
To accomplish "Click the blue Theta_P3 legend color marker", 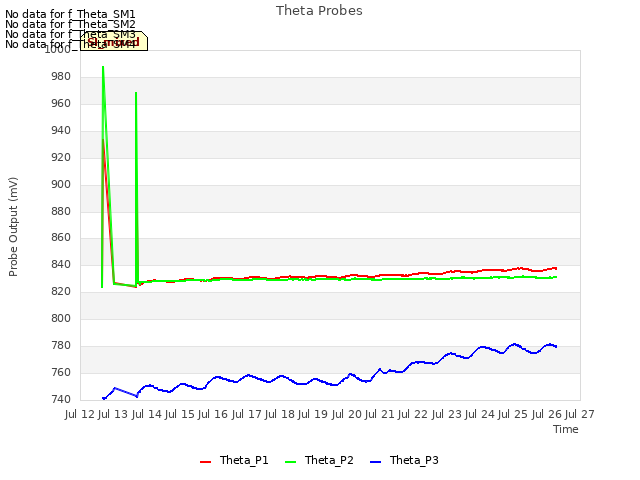I will point(375,462).
